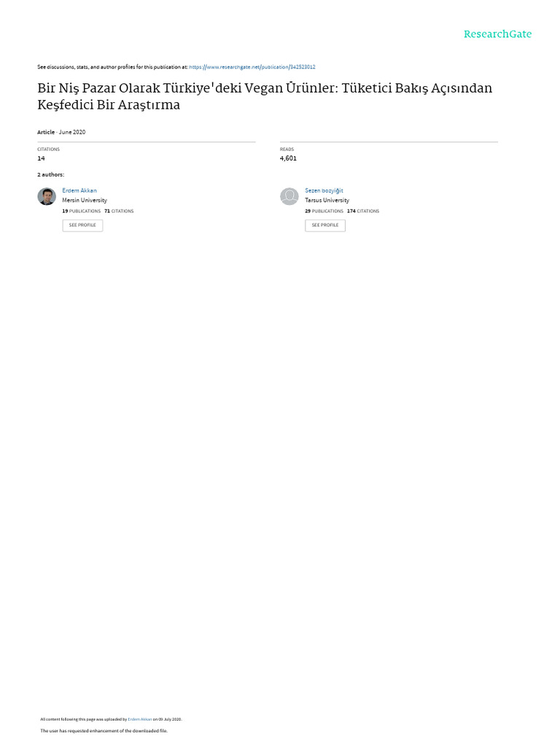Click the article title heading
The image size is (560, 747).
click(x=265, y=96)
